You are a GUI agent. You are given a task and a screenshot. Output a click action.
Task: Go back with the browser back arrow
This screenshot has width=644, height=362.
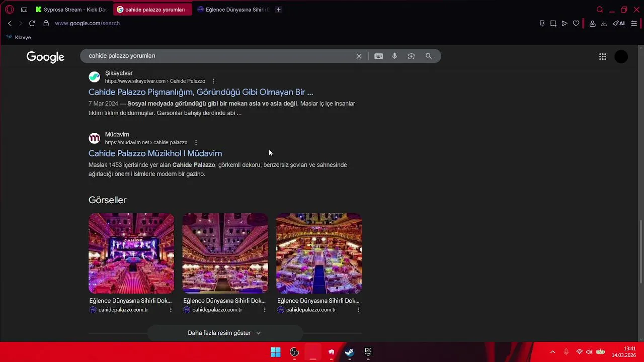(x=10, y=23)
